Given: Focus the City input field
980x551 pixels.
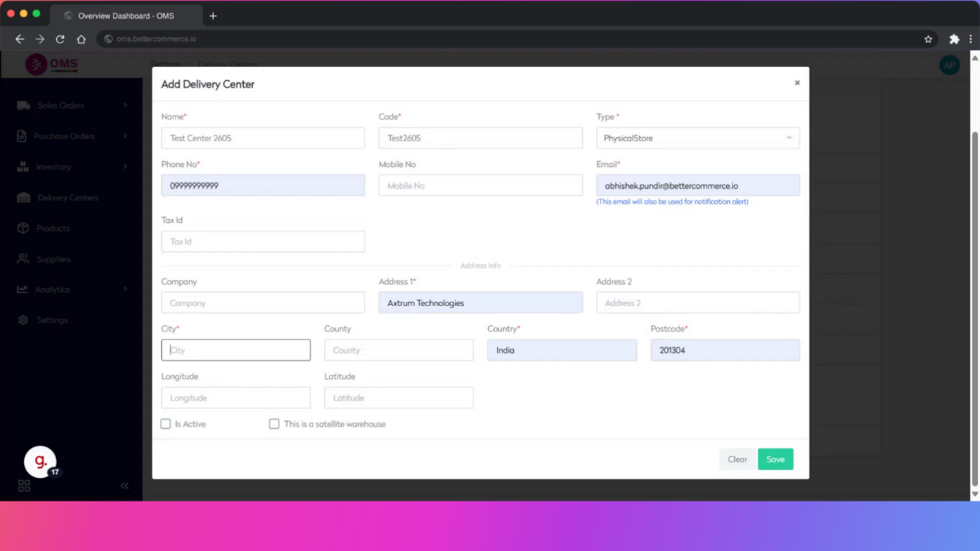Looking at the screenshot, I should click(236, 350).
